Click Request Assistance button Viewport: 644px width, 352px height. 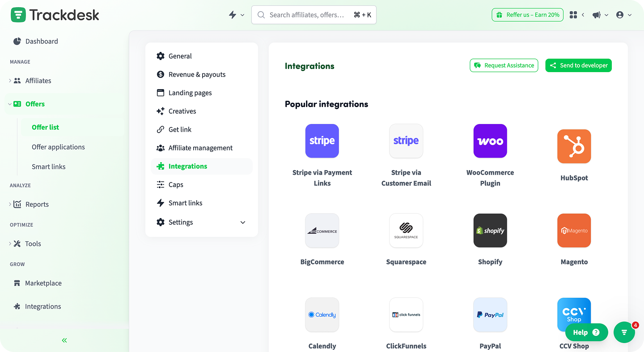[504, 65]
